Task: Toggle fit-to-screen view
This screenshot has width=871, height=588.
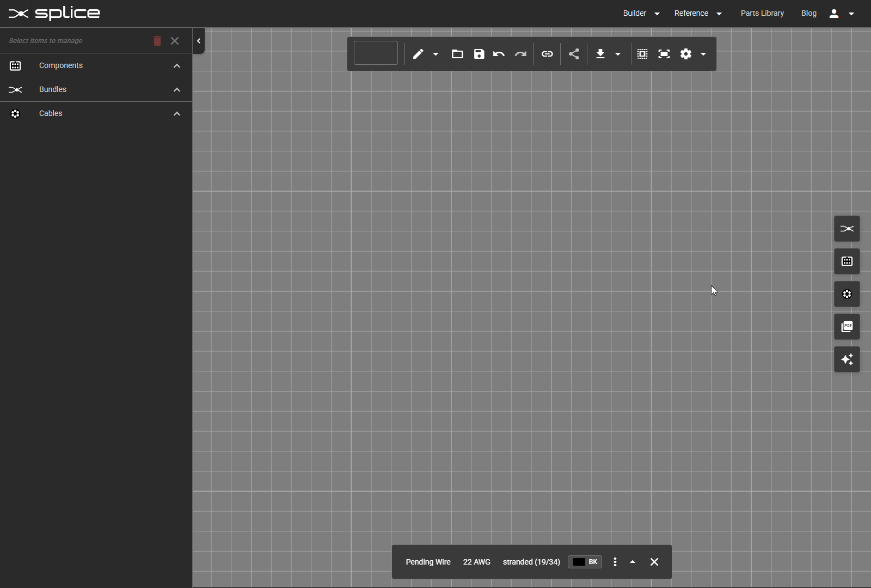Action: click(x=665, y=54)
